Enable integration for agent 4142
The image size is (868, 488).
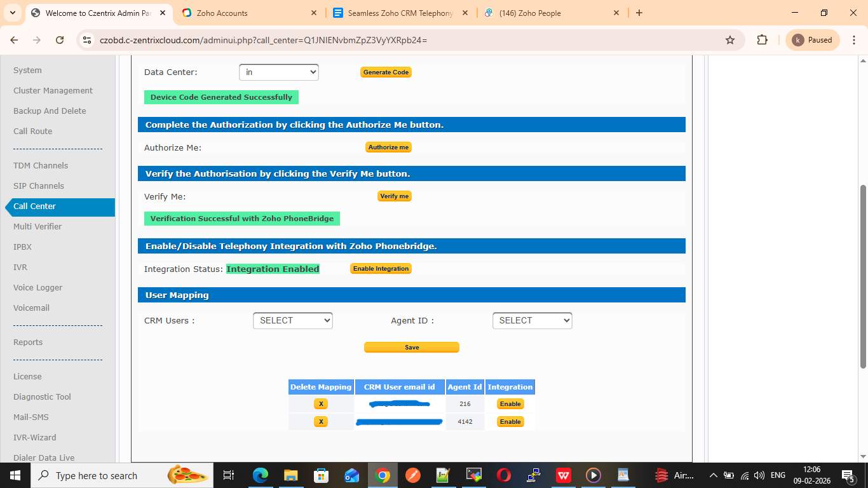[510, 422]
